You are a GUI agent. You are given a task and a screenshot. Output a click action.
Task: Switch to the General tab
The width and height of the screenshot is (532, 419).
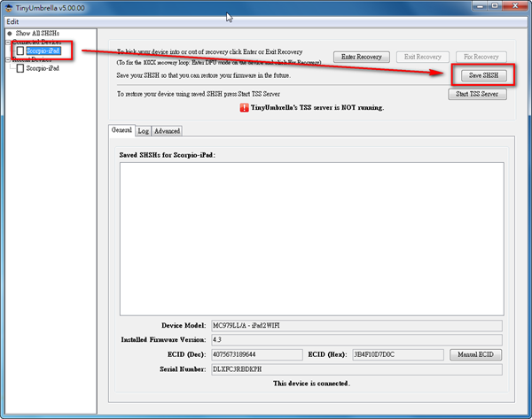[121, 130]
